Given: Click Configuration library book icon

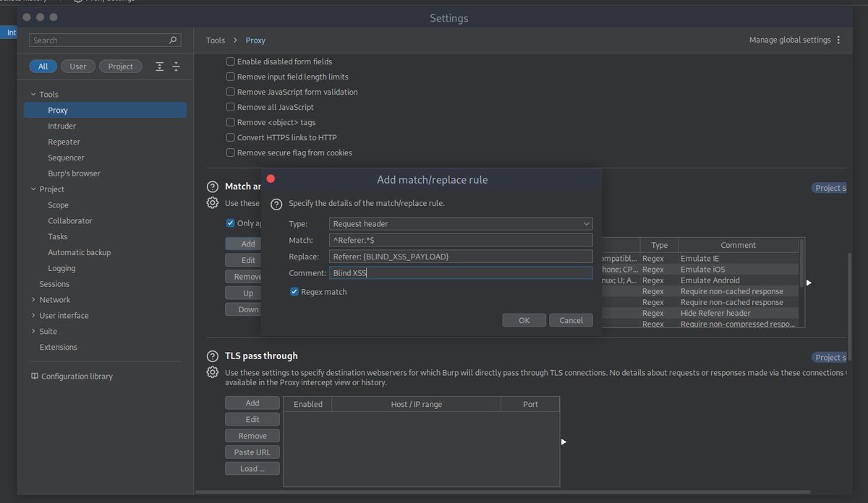Looking at the screenshot, I should click(x=35, y=377).
